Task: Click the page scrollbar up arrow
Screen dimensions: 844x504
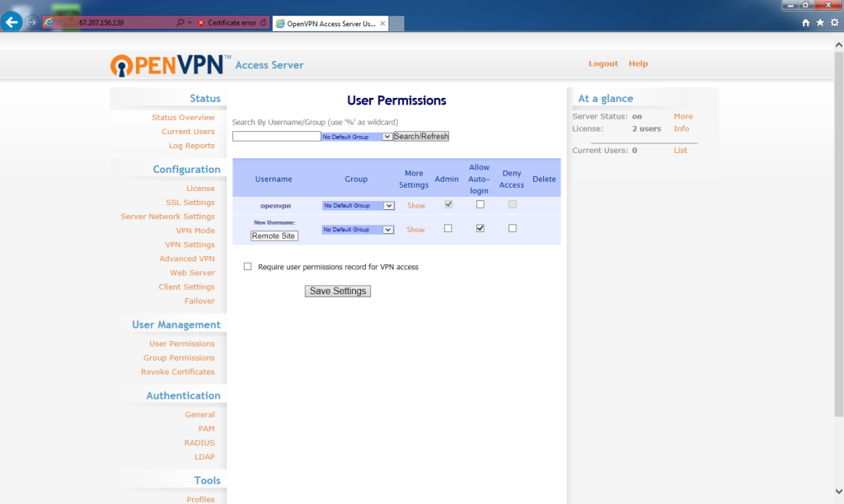Action: coord(838,45)
